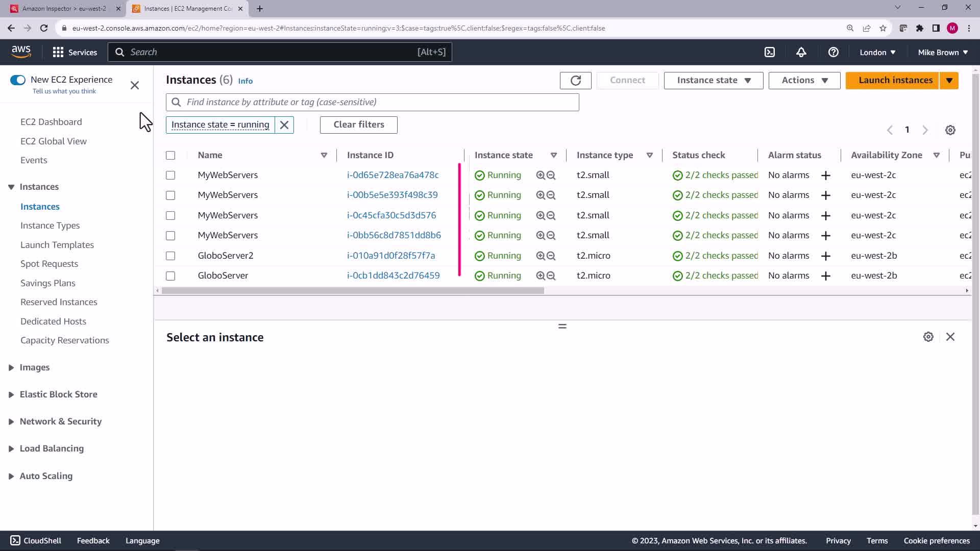The image size is (980, 551).
Task: Open the notifications bell icon
Action: tap(801, 52)
